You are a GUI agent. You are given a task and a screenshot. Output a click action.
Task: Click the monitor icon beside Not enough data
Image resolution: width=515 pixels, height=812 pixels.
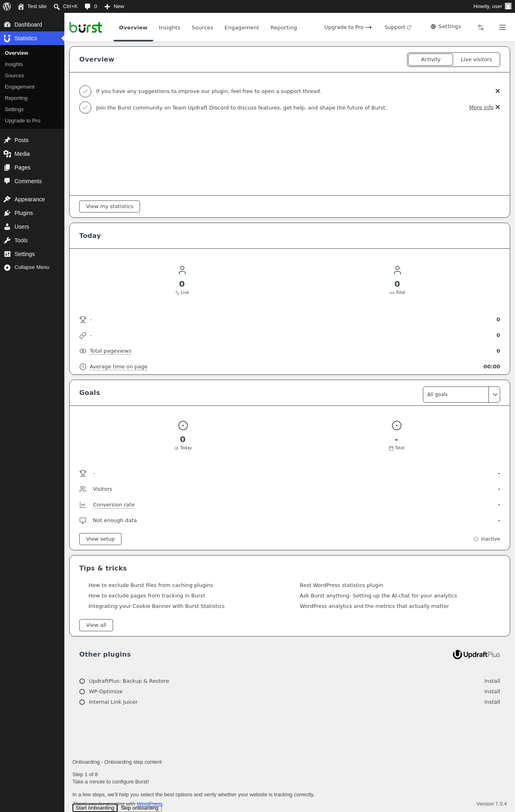point(83,521)
